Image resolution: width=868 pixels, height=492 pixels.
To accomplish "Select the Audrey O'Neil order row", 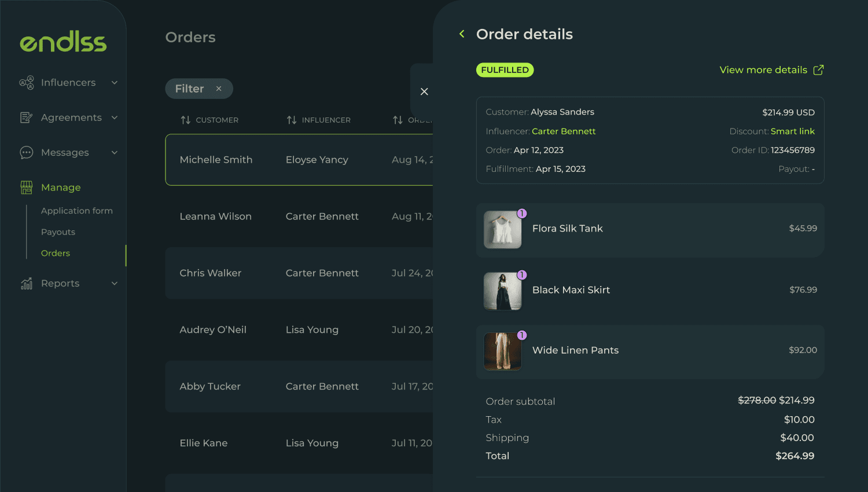I will tap(299, 330).
